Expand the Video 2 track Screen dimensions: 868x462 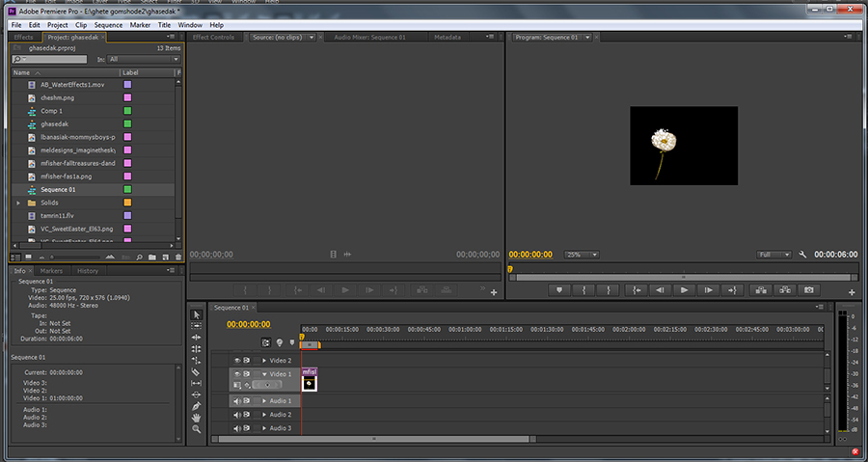264,360
